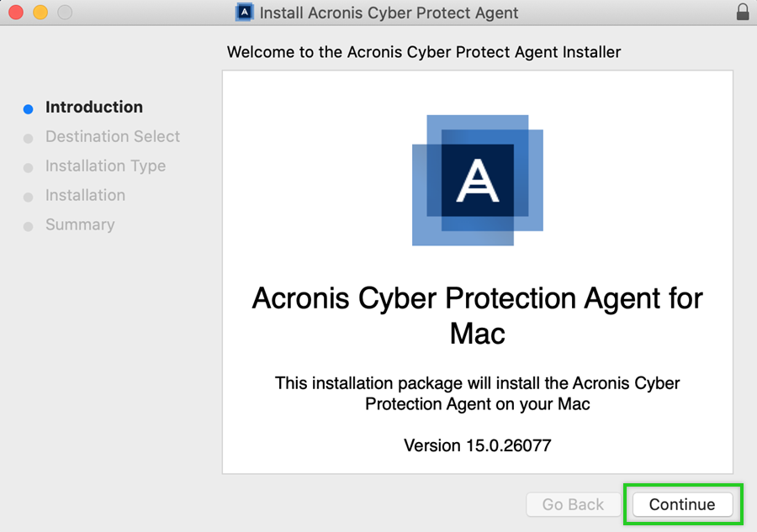Click the Version 15.0.26077 text
The image size is (757, 532).
click(477, 445)
